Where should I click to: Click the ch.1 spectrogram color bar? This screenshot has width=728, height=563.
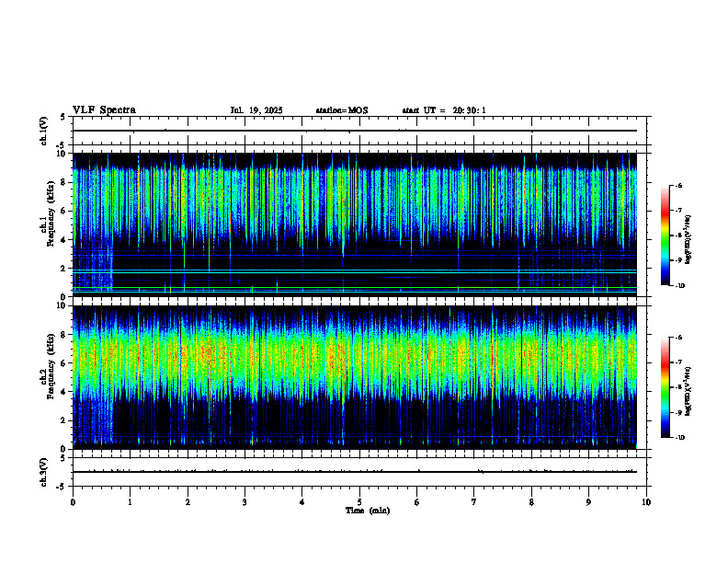pyautogui.click(x=665, y=236)
